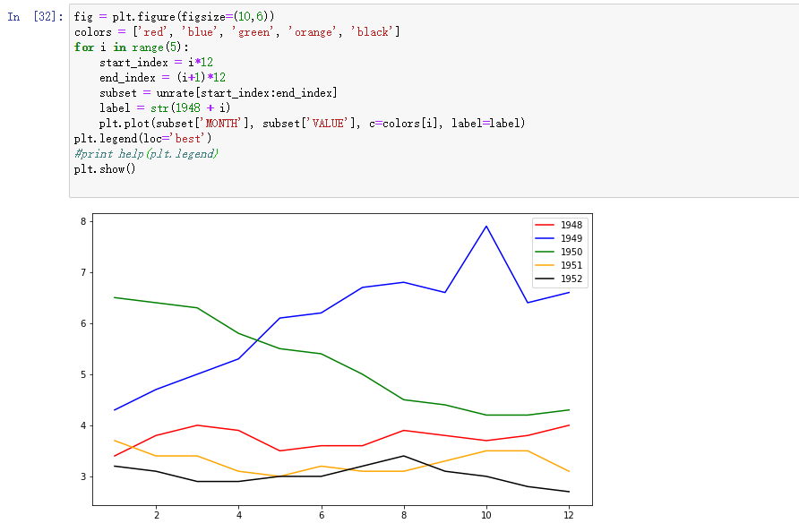Click the orange 1951 legend entry
This screenshot has width=799, height=532.
pos(558,265)
